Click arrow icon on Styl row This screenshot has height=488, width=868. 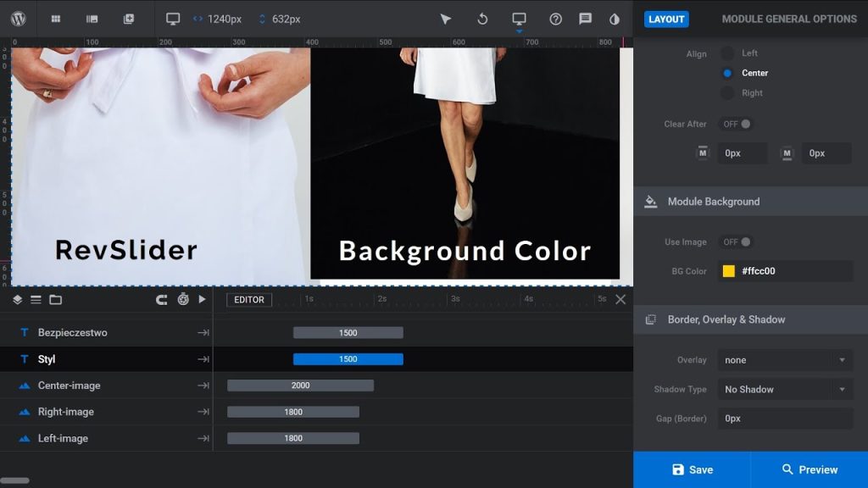point(203,359)
